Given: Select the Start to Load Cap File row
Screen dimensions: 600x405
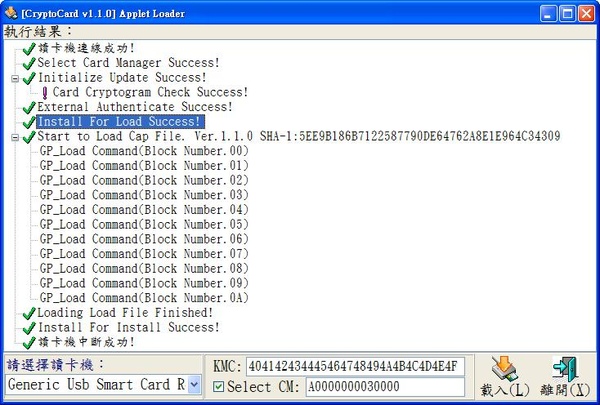Looking at the screenshot, I should pyautogui.click(x=299, y=136).
